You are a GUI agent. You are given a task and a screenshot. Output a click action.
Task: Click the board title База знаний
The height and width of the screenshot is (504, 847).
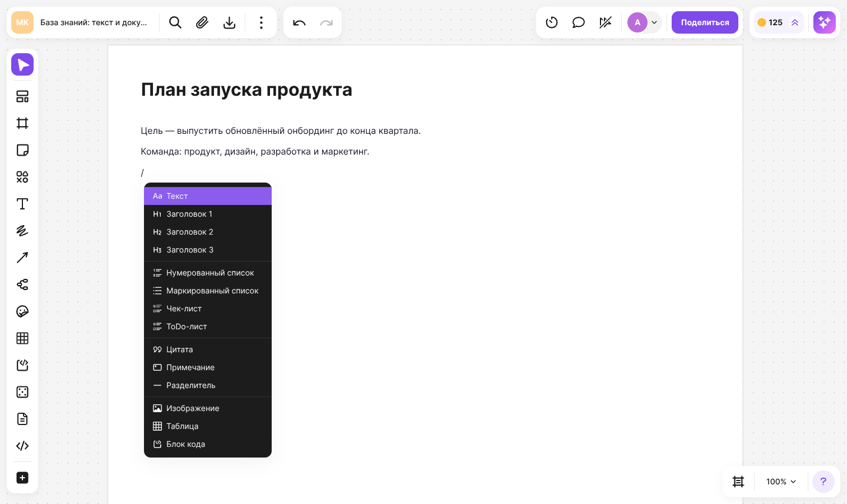(94, 22)
